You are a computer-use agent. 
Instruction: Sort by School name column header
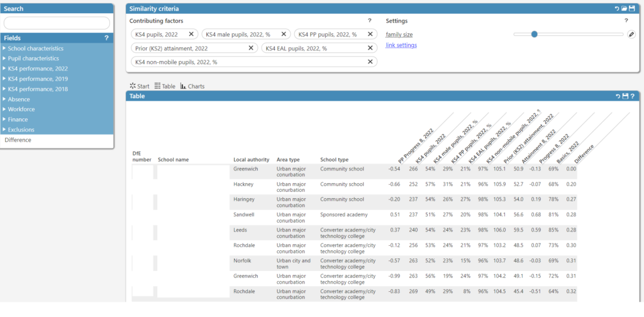click(174, 160)
